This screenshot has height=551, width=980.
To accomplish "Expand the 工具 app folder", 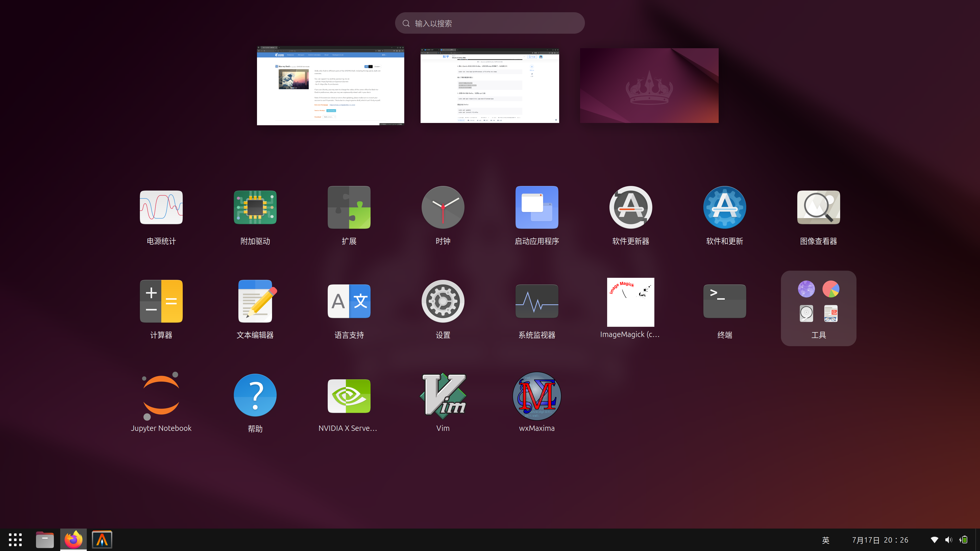I will coord(818,308).
